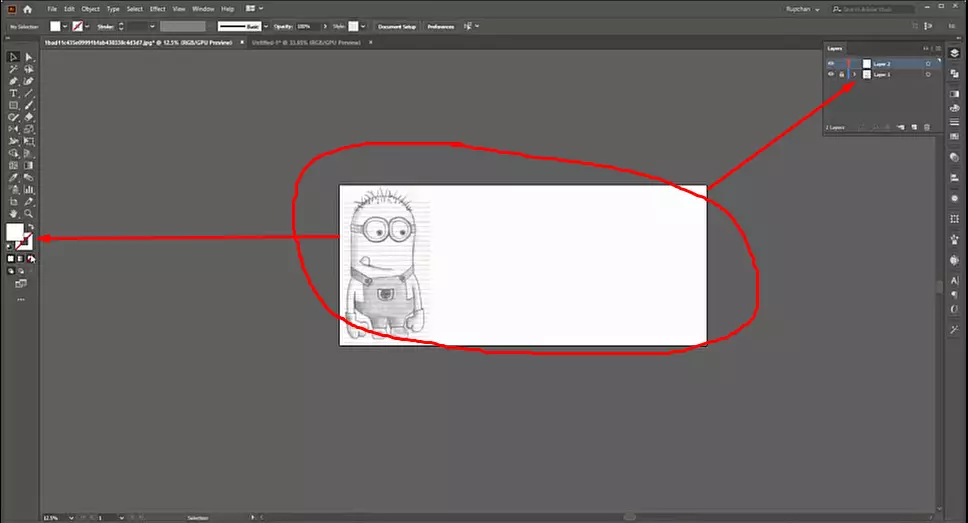Select the Scale tool

[x=29, y=129]
